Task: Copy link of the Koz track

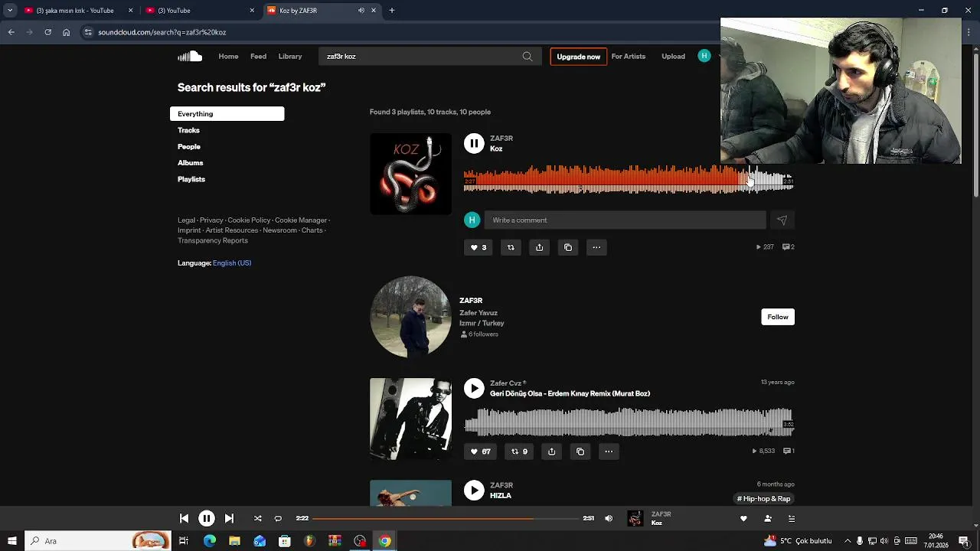Action: (568, 247)
